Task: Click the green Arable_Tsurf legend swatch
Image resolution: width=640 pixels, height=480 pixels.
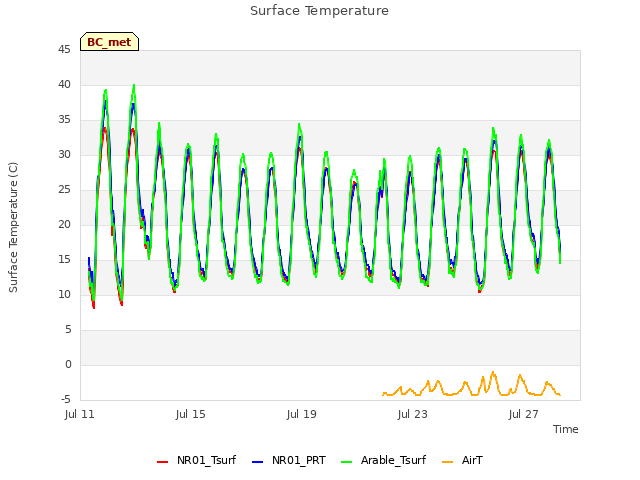Action: [347, 462]
